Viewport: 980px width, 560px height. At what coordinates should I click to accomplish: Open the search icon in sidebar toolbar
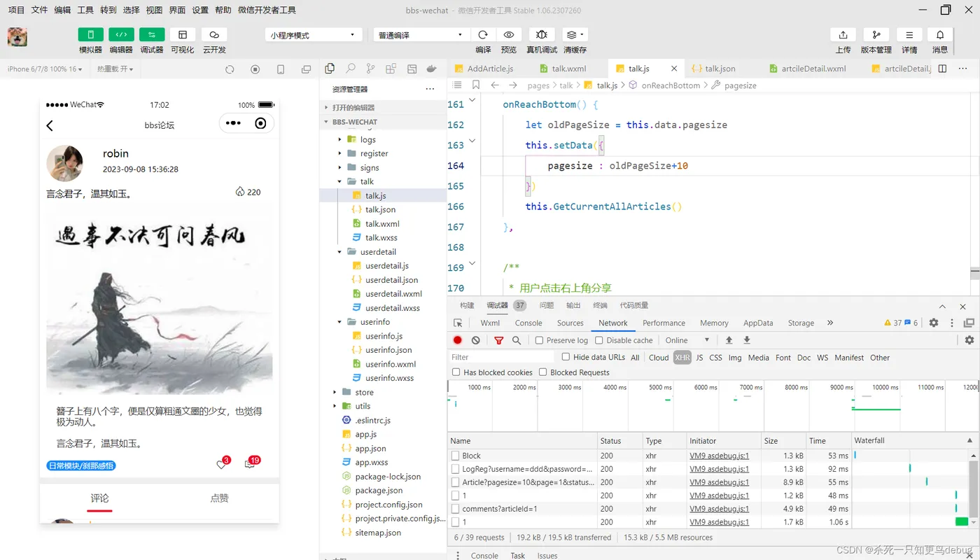351,69
